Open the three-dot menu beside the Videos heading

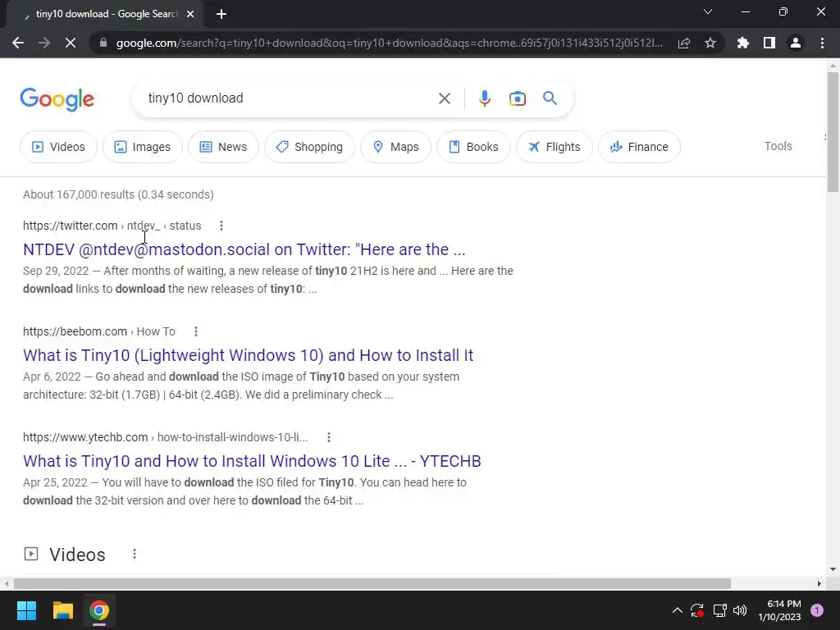point(135,554)
